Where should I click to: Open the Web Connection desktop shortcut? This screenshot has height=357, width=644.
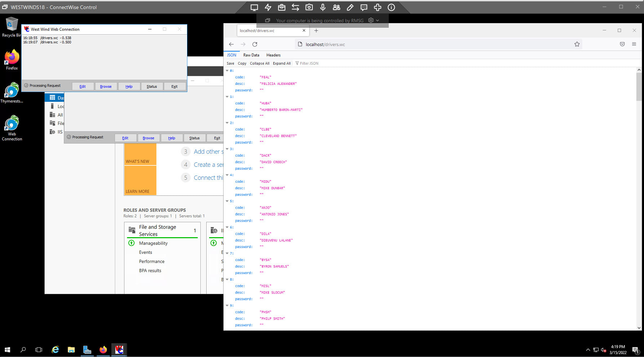tap(12, 128)
